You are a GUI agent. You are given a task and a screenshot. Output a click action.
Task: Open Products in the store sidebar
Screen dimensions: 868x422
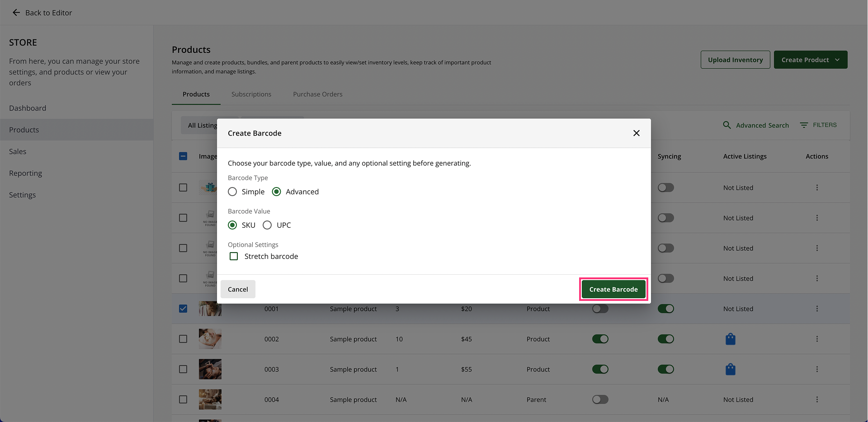point(77,130)
